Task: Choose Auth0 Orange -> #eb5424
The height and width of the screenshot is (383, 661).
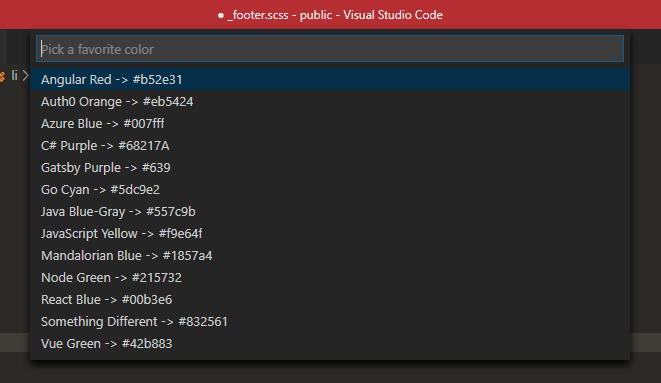Action: tap(330, 102)
